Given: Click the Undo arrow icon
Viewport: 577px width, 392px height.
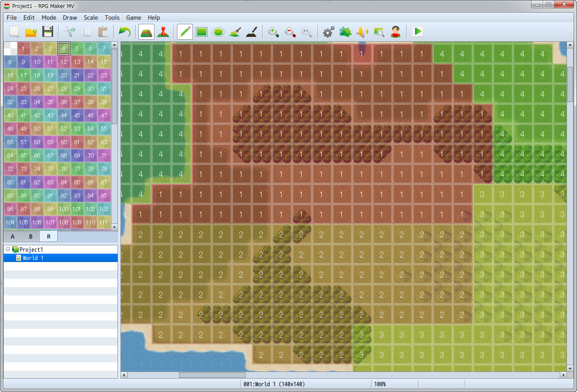Looking at the screenshot, I should pyautogui.click(x=125, y=32).
